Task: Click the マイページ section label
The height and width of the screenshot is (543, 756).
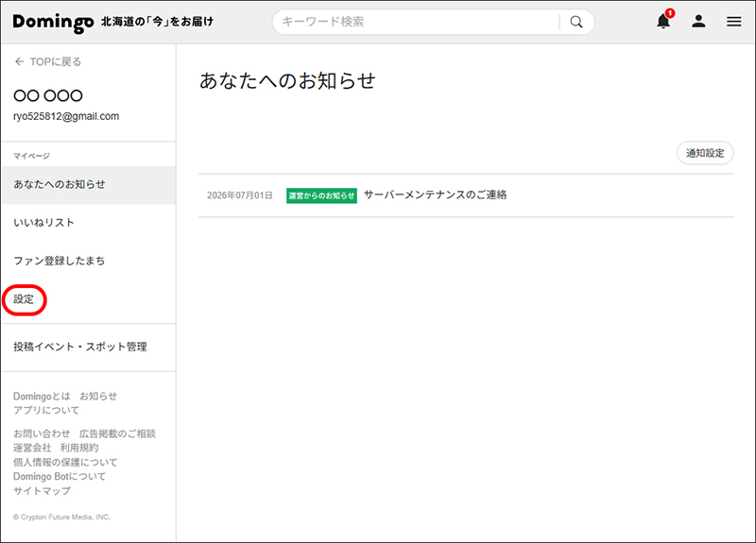Action: [x=31, y=156]
